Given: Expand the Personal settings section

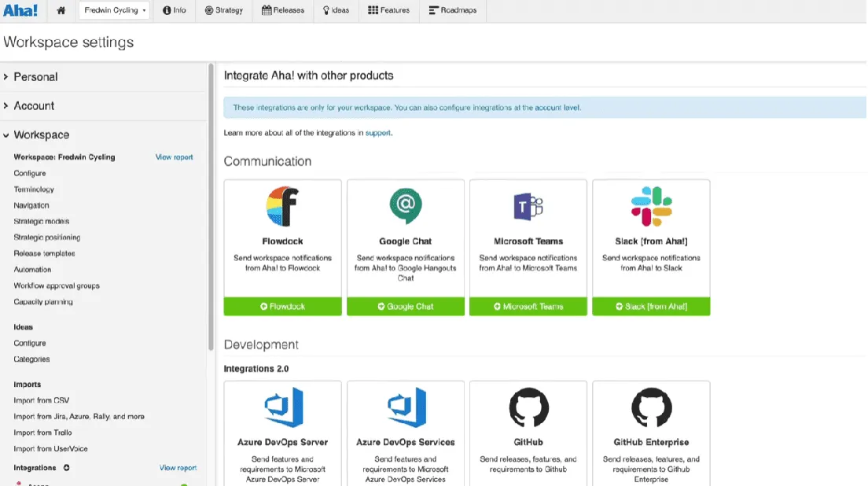Looking at the screenshot, I should 31,77.
